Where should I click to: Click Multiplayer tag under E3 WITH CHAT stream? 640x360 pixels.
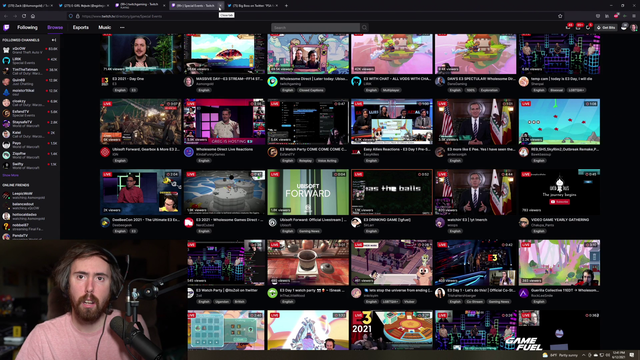(x=391, y=90)
